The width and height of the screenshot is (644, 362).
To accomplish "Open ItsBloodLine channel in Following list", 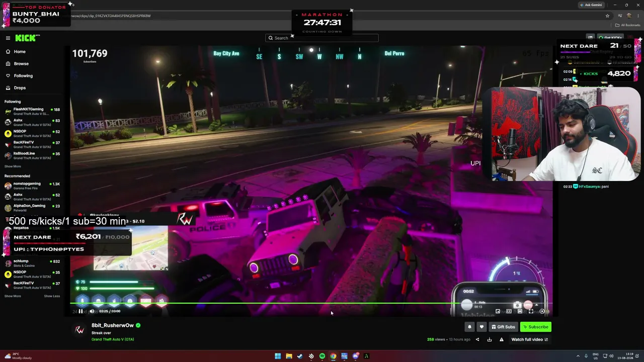I will (x=33, y=155).
